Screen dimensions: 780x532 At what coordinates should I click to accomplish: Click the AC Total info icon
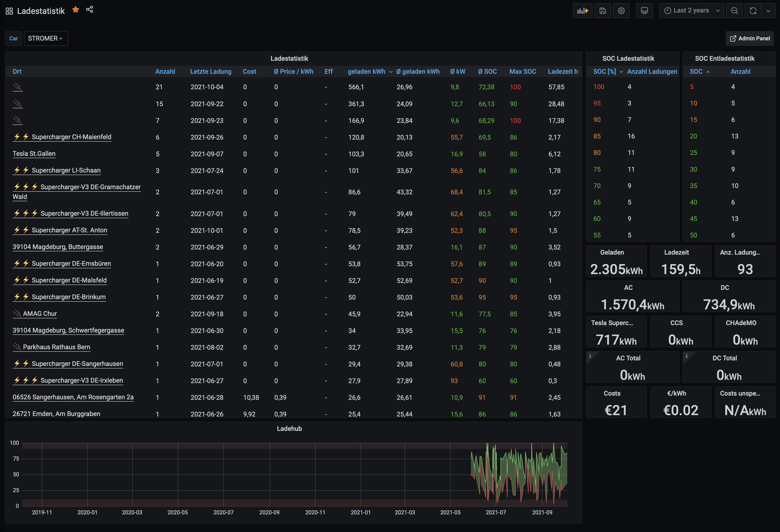point(590,356)
